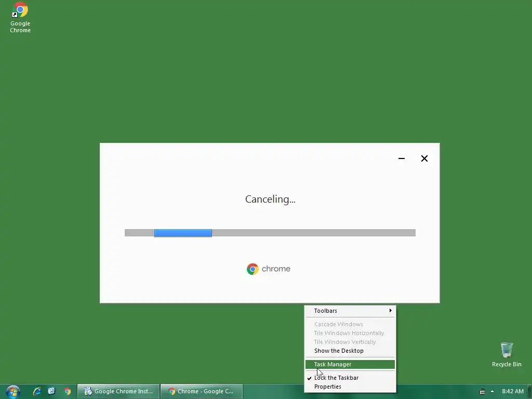Show hidden tray icons arrow
The width and height of the screenshot is (532, 399).
tap(493, 391)
